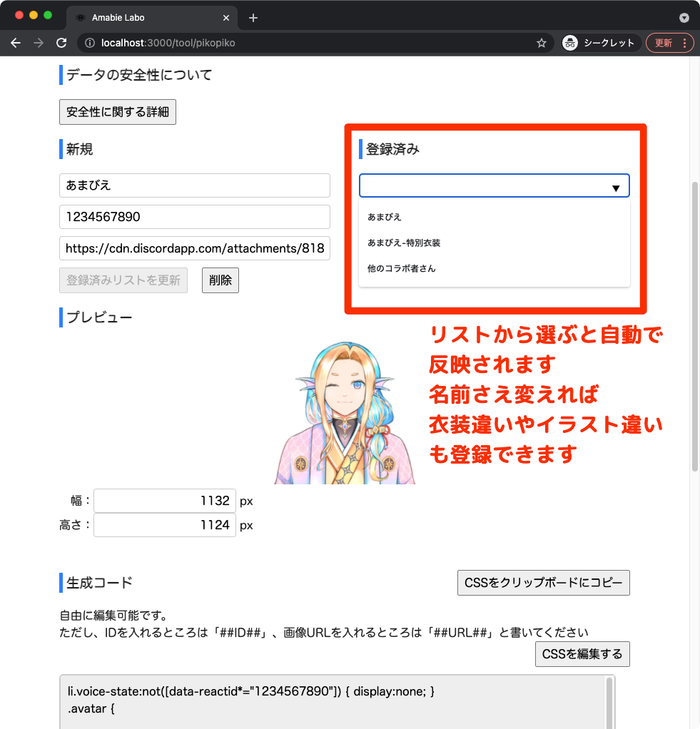Click the page vertical scrollbar

pos(695,325)
